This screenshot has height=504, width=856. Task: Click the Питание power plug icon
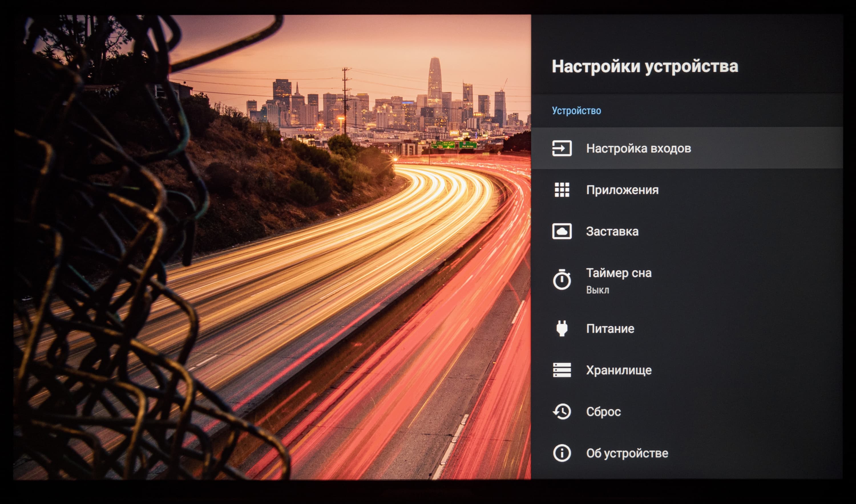point(562,328)
